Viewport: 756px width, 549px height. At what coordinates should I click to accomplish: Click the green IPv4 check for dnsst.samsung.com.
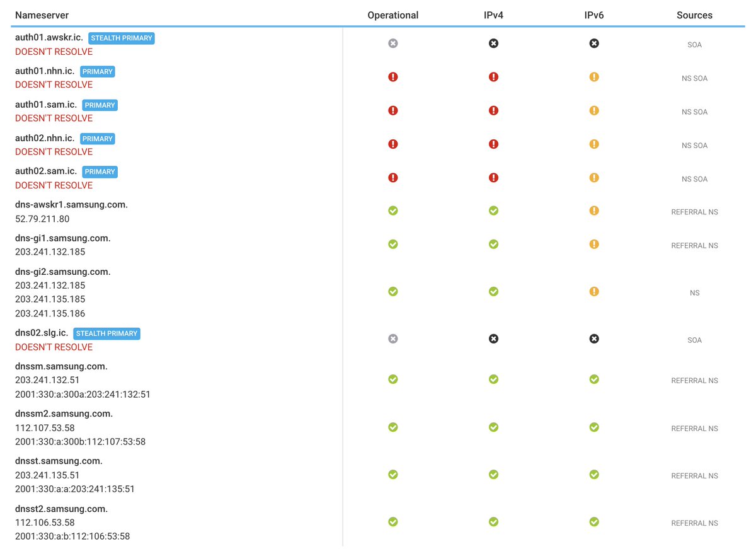(x=493, y=475)
